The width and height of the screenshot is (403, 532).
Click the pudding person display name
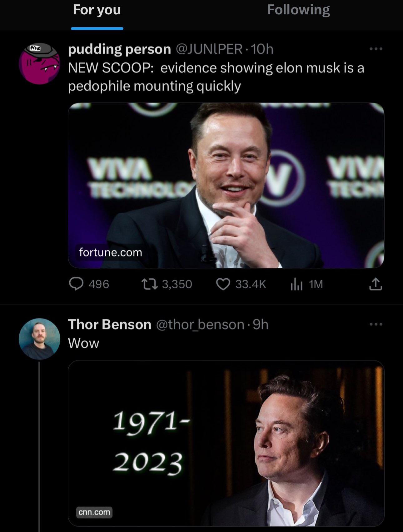[120, 49]
